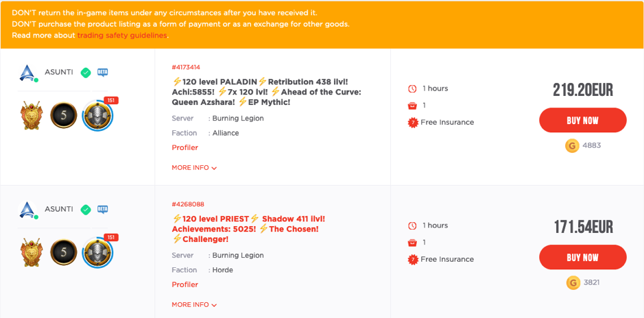Click clock delivery time icon on Priest listing
The height and width of the screenshot is (318, 644).
[412, 225]
